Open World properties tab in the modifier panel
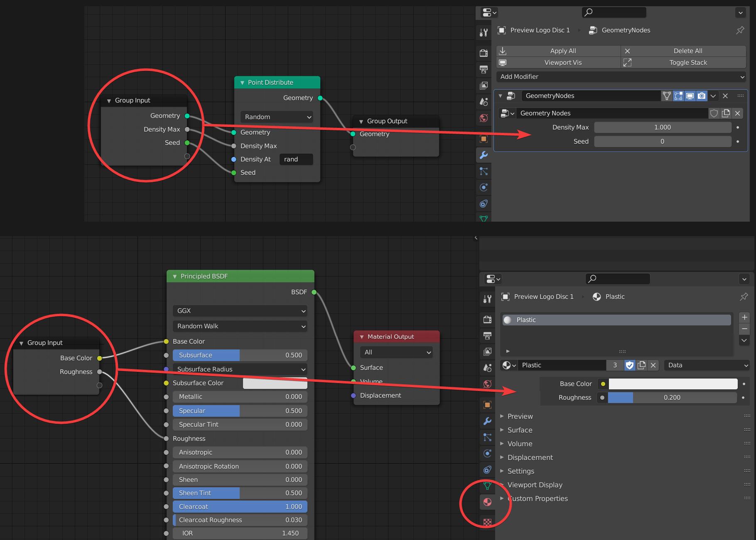The width and height of the screenshot is (756, 540). click(x=484, y=118)
